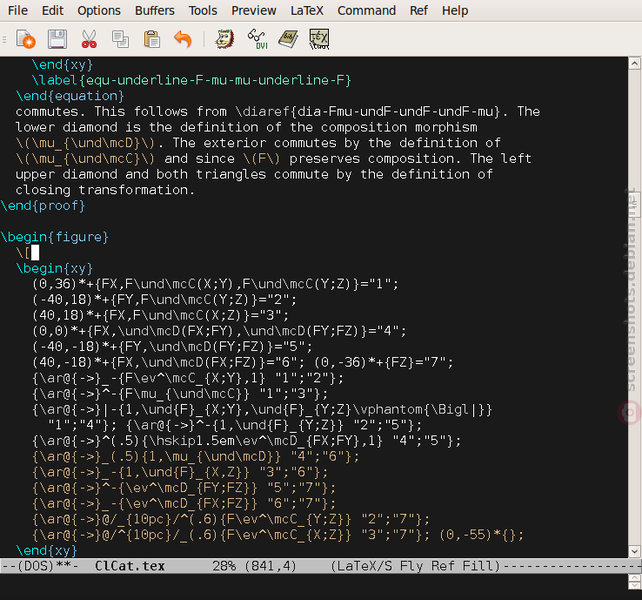The image size is (642, 600).
Task: Click the ClCat.tex buffer name in mode line
Action: [x=129, y=566]
